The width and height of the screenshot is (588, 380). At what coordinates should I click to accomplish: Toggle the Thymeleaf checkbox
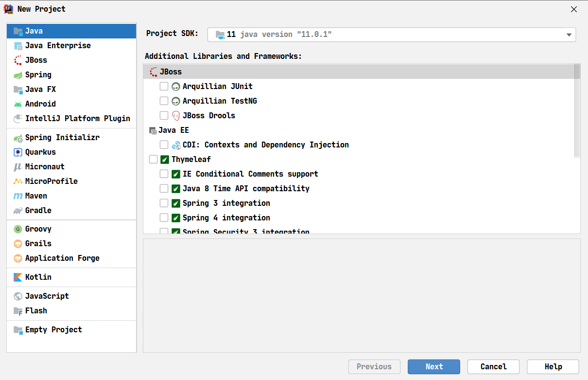(x=153, y=160)
